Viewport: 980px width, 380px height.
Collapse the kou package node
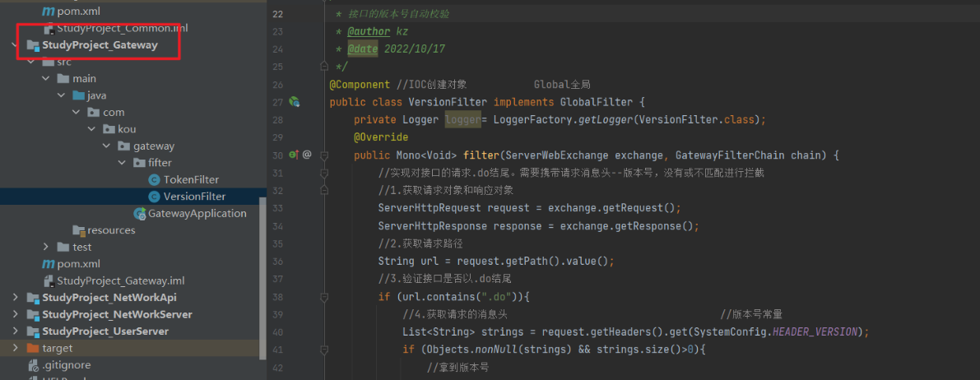click(91, 129)
